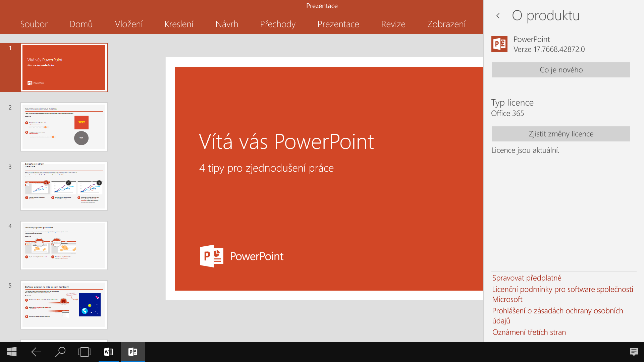The image size is (644, 362).
Task: Open the Soubor menu
Action: pos(34,24)
